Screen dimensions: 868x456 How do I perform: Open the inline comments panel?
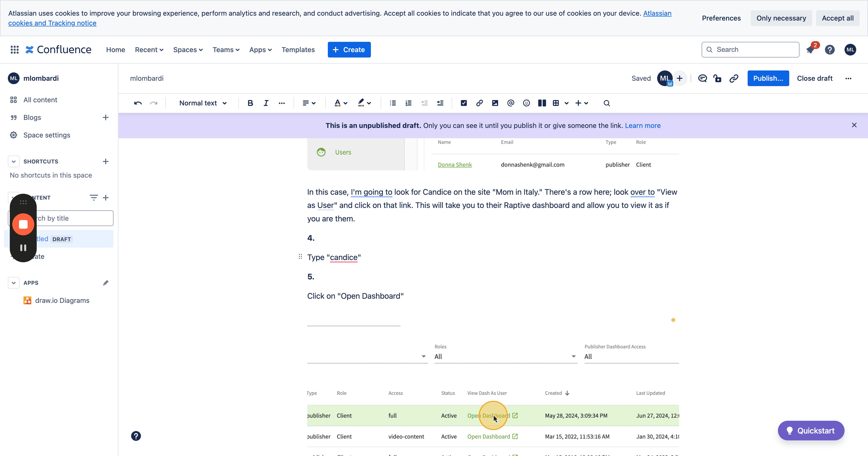(702, 79)
